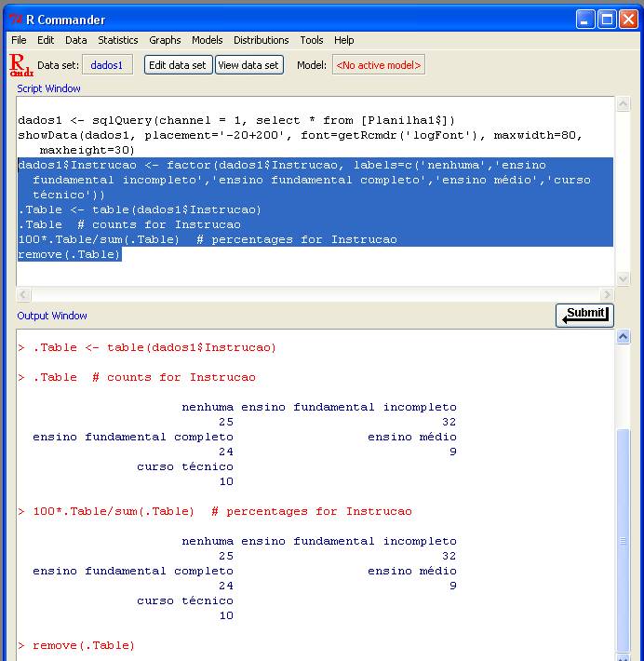Click Script Window right scroll arrow
The width and height of the screenshot is (644, 661).
tap(607, 295)
